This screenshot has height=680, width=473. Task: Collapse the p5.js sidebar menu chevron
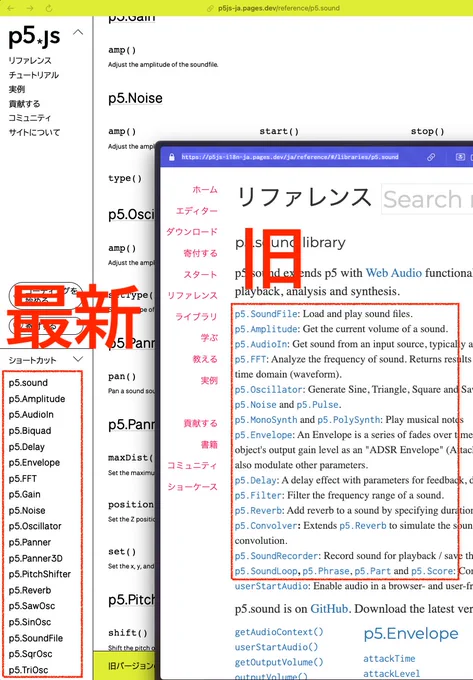(x=78, y=32)
